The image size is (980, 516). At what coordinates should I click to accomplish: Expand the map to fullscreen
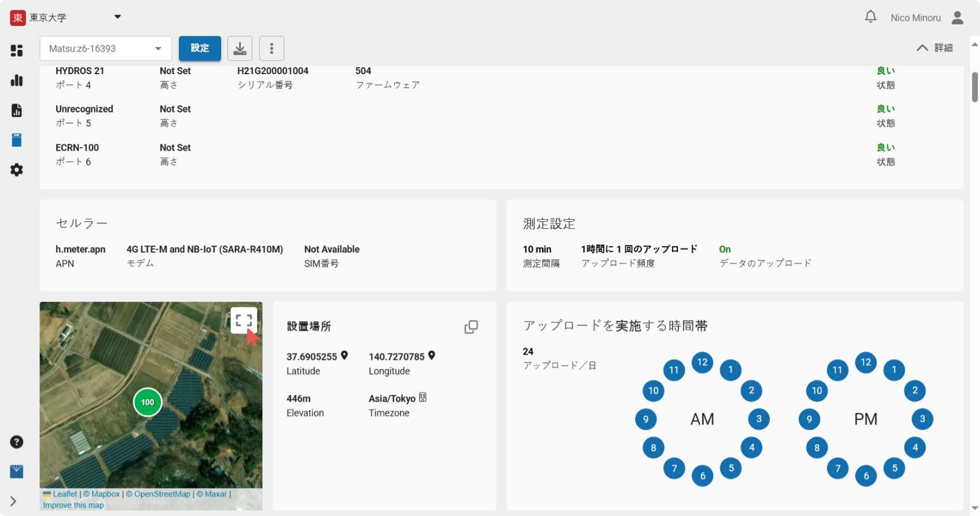tap(244, 320)
